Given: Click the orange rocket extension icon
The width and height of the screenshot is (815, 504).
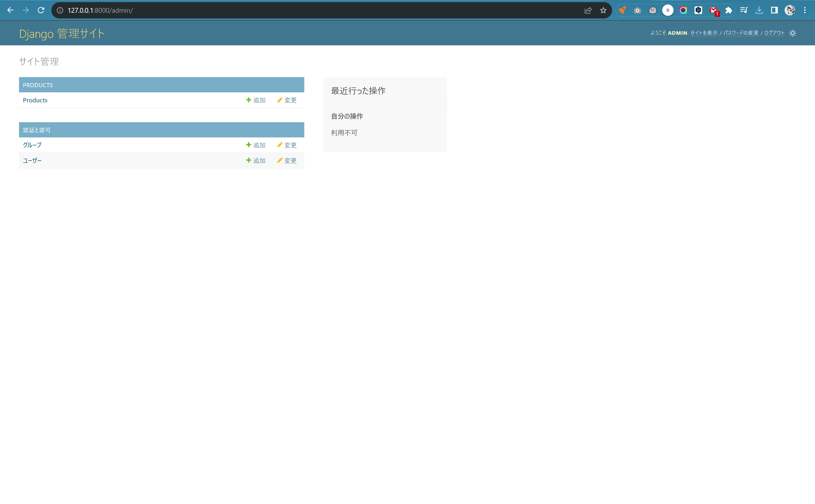Looking at the screenshot, I should click(622, 10).
